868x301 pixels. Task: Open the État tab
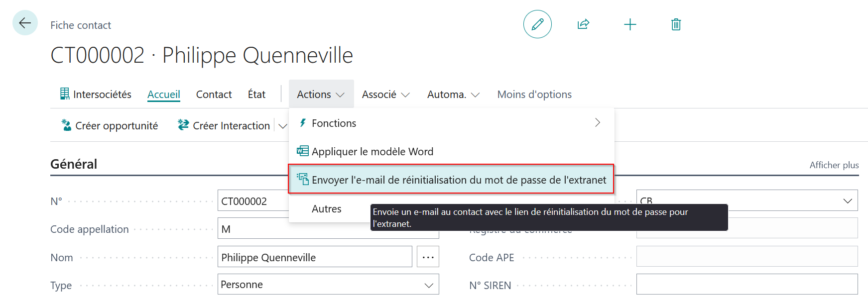[x=256, y=94]
